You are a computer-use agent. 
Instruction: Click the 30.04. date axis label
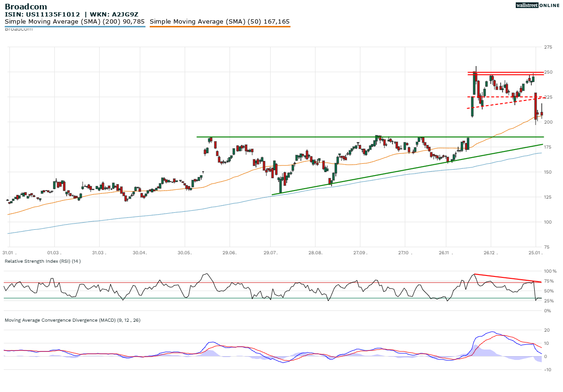pyautogui.click(x=140, y=252)
